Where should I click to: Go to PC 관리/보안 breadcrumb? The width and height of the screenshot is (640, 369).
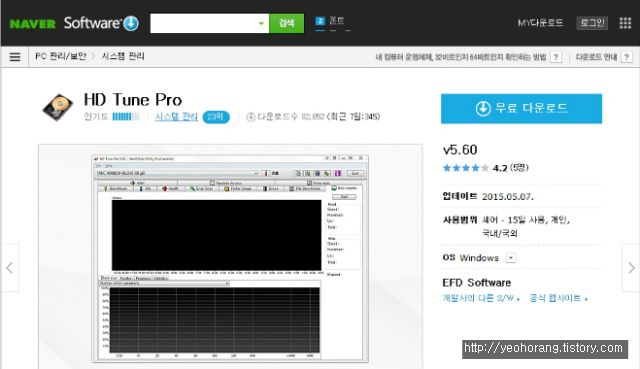[x=60, y=56]
